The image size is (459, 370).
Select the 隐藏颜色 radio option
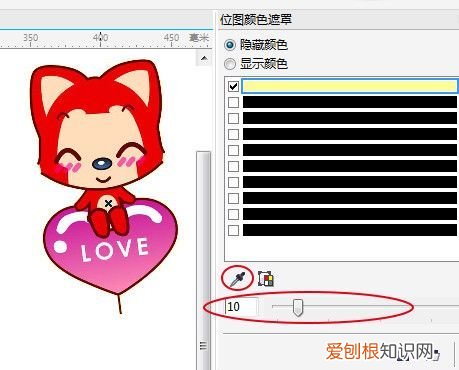point(230,45)
